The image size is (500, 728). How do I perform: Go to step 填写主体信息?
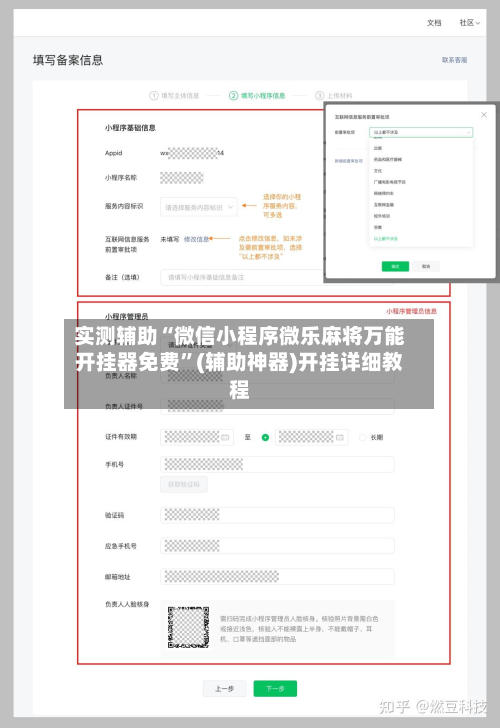coord(180,96)
